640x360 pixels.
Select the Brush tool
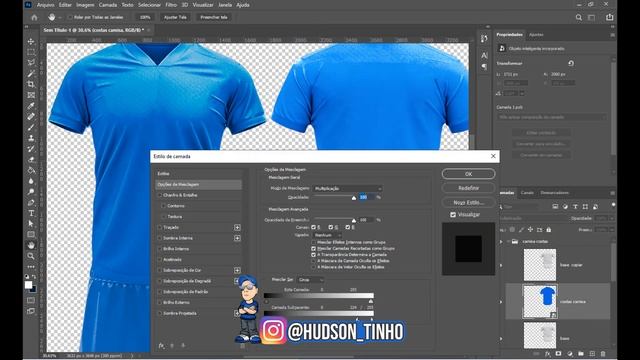click(31, 127)
